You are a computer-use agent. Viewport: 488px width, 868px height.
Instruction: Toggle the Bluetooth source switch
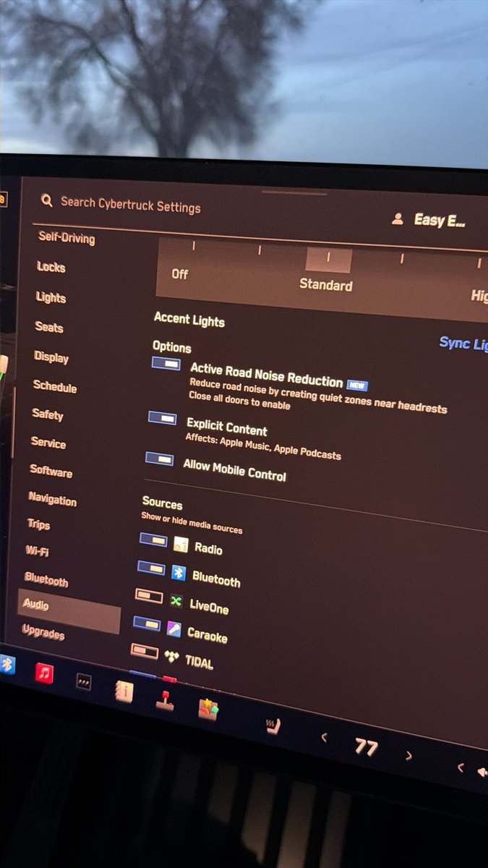click(x=152, y=568)
